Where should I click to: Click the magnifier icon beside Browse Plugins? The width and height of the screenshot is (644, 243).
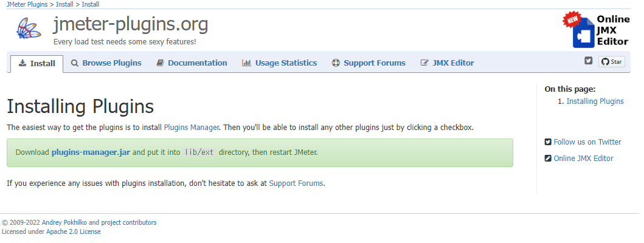74,63
